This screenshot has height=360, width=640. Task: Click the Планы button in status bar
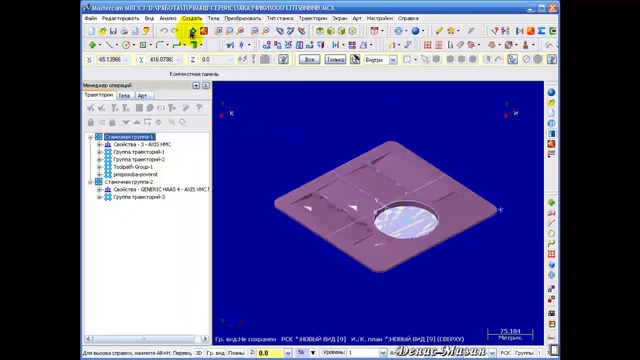tap(236, 353)
